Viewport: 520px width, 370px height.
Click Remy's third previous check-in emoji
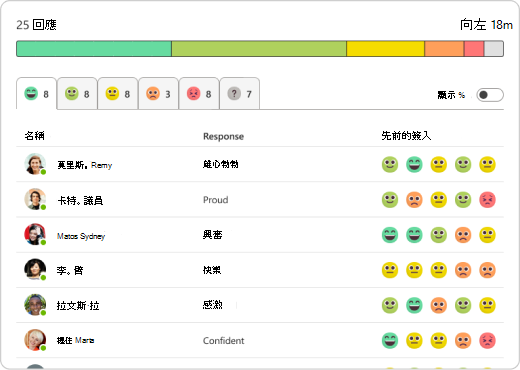[x=439, y=164]
